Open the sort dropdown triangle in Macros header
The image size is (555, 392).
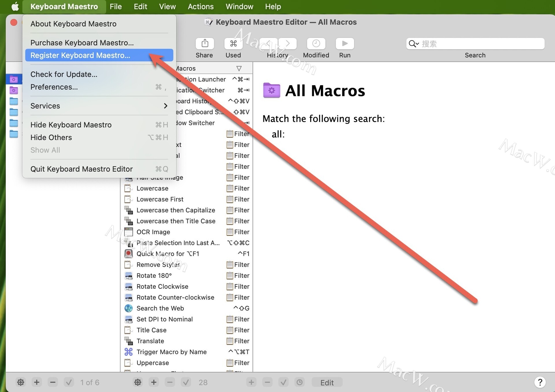click(x=239, y=69)
